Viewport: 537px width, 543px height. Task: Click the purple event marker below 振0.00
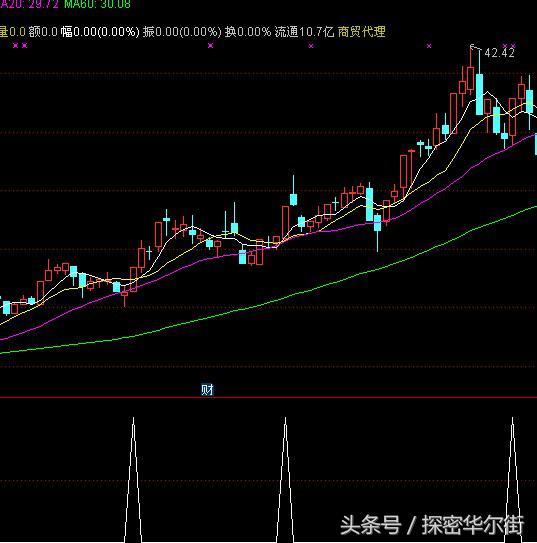pos(211,45)
